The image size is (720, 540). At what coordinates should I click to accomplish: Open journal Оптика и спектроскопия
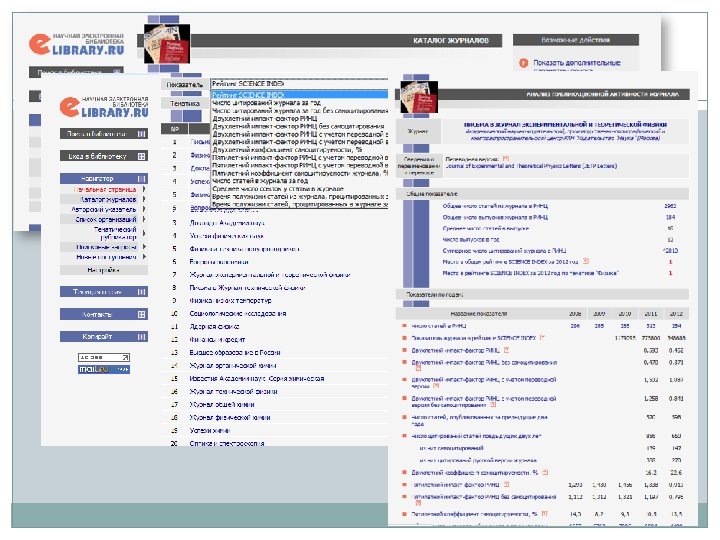tap(227, 444)
